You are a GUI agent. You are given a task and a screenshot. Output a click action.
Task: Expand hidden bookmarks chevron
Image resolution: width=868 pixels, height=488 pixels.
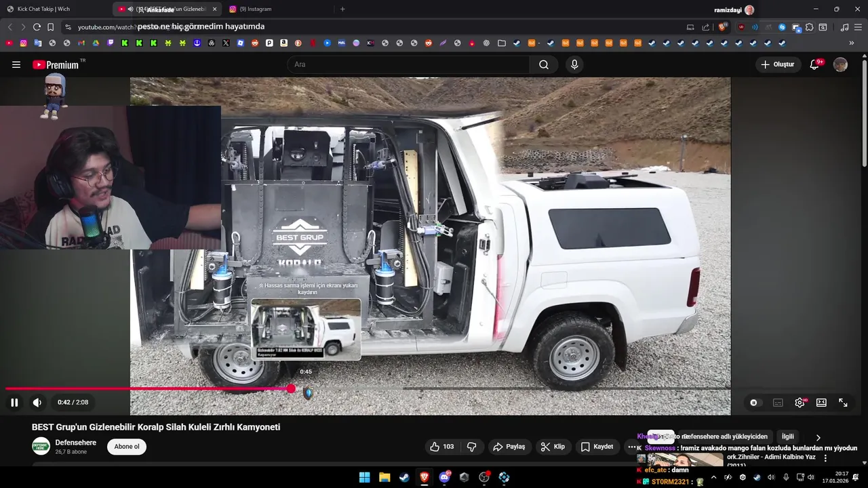[x=851, y=43]
